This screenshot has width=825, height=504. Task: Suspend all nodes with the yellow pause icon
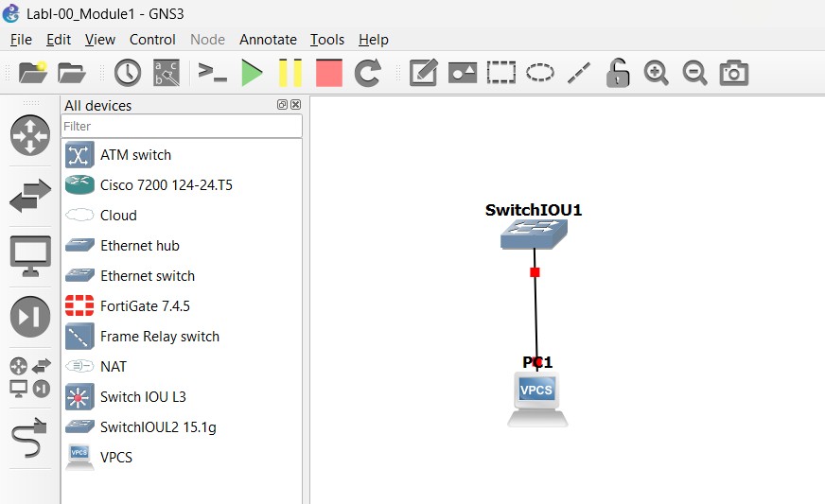[290, 73]
